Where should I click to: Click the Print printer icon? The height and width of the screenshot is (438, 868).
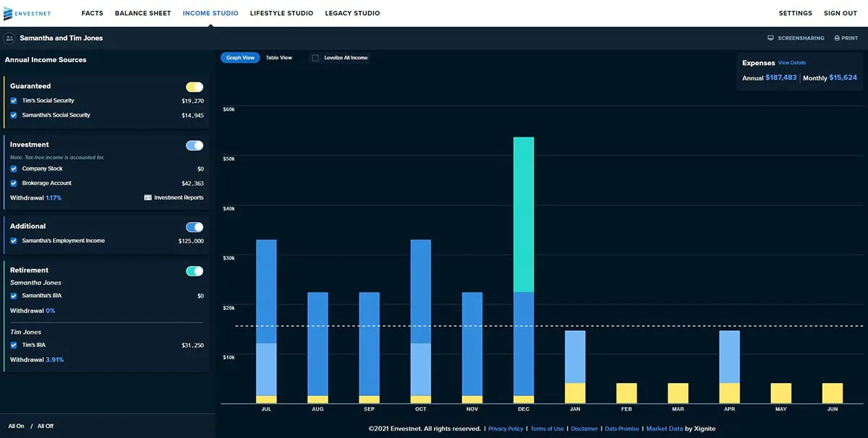pos(837,38)
